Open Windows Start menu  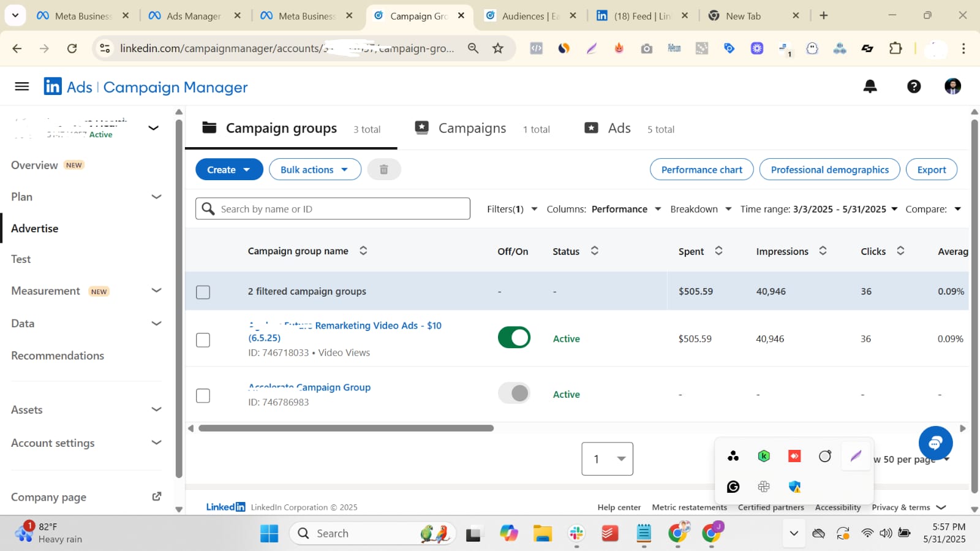coord(269,533)
